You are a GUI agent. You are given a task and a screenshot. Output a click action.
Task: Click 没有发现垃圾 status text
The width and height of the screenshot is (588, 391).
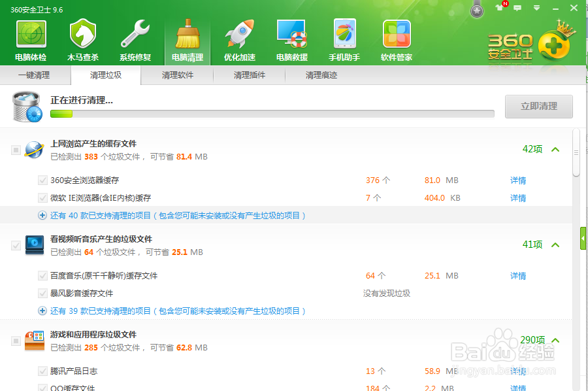(387, 294)
